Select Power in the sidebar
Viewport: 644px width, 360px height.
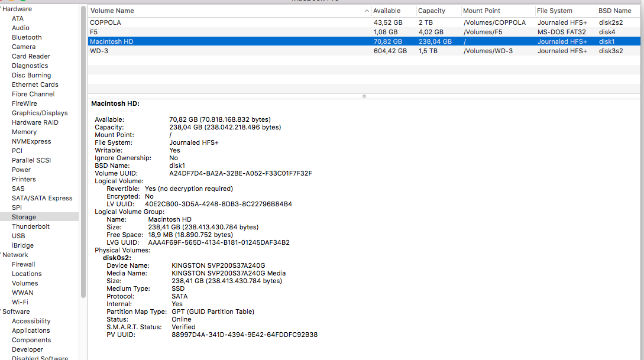pos(21,170)
